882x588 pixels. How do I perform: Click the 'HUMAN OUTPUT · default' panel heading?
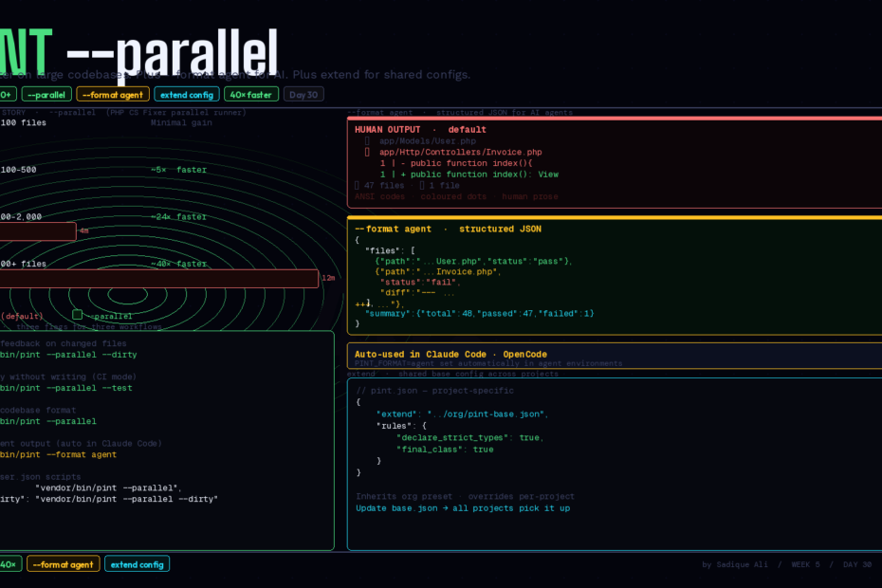click(420, 129)
